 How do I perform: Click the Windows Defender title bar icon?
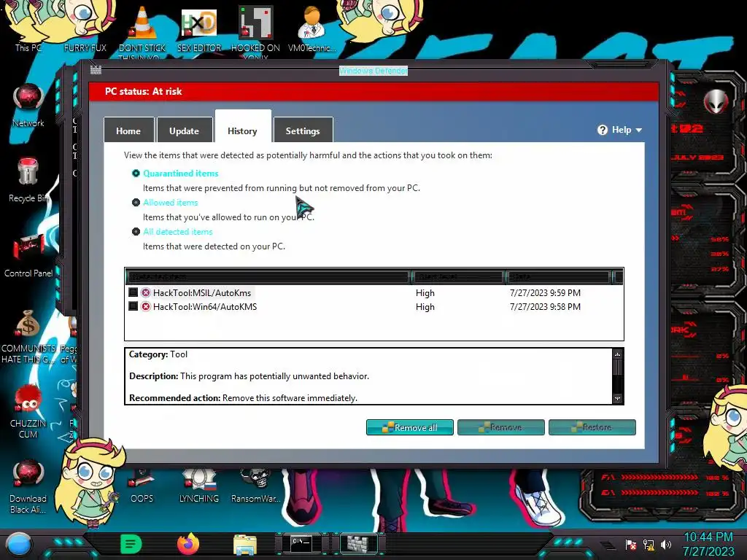coord(96,70)
